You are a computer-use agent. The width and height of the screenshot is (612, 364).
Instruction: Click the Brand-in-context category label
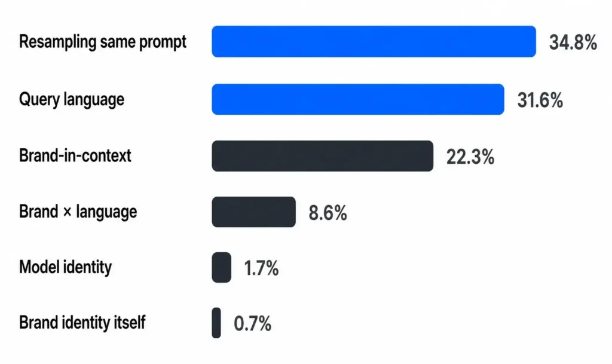tap(75, 155)
